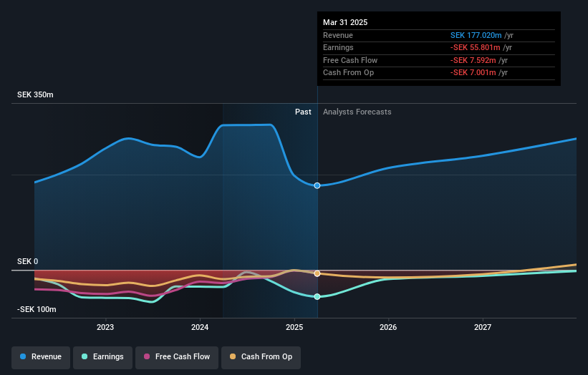This screenshot has height=375, width=588.
Task: Click the blue Revenue legend dot
Action: (23, 356)
